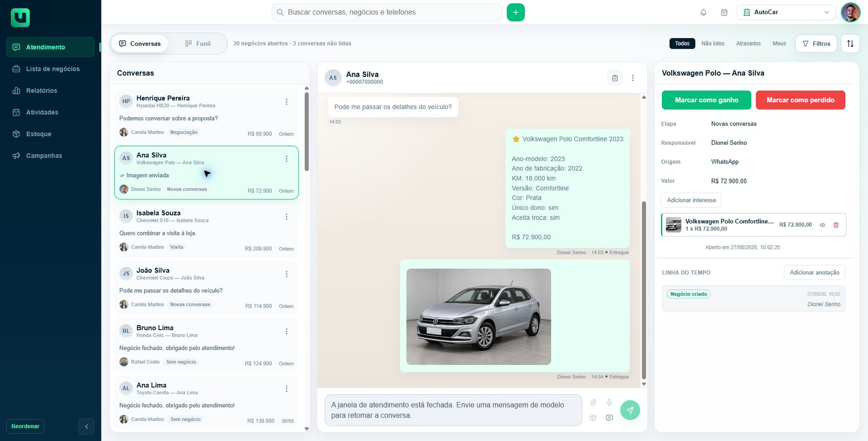Switch to Funil tab

coord(197,43)
